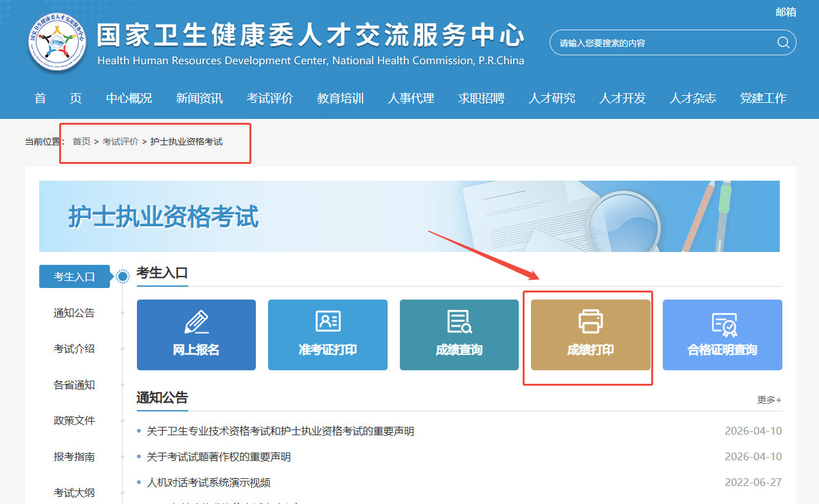
Task: Click the search magnifier icon
Action: 783,42
